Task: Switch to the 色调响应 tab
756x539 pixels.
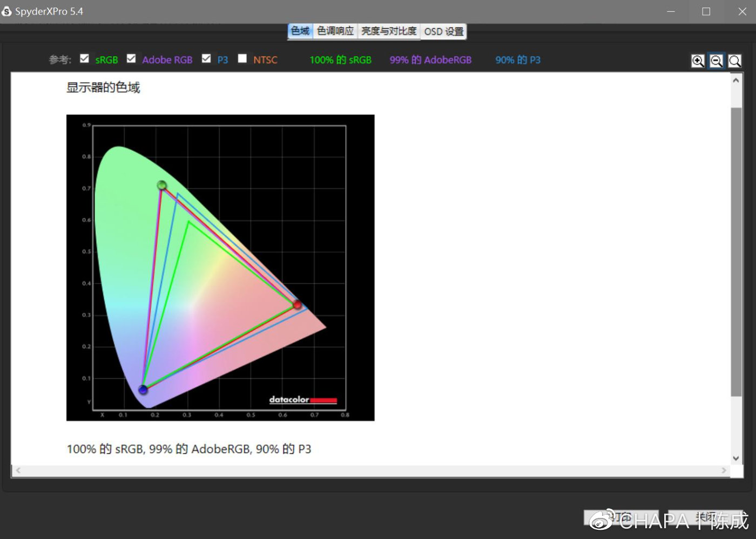Action: click(x=335, y=31)
